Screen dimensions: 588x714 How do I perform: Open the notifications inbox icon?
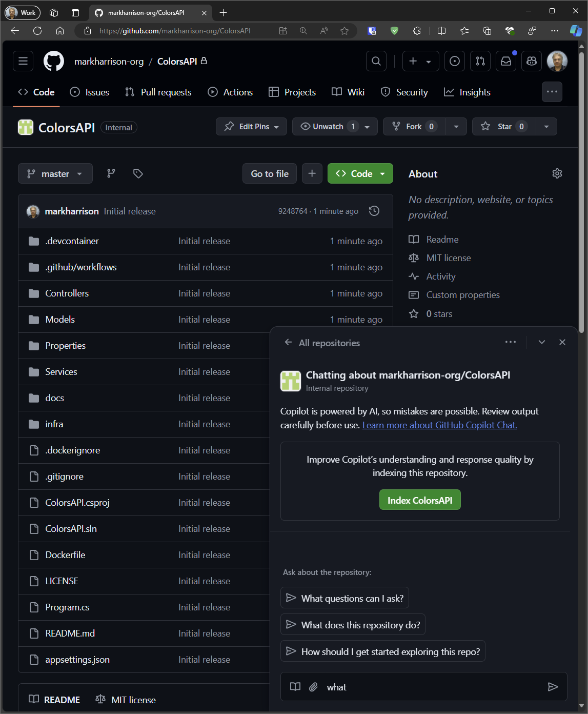506,61
